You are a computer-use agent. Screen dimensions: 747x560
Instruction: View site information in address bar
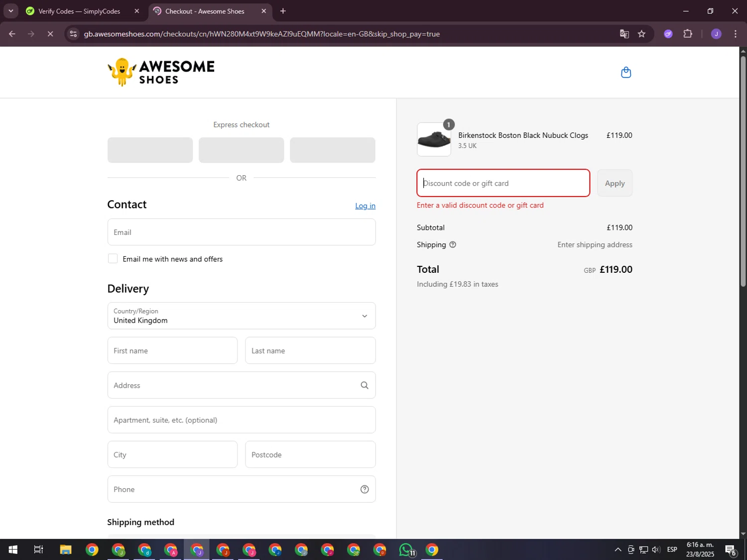point(73,34)
